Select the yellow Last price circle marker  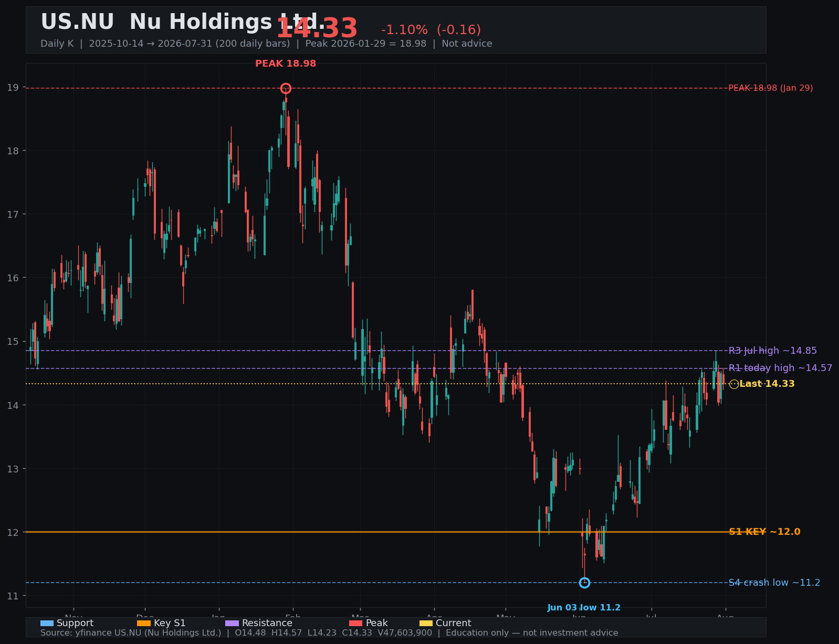pyautogui.click(x=734, y=384)
